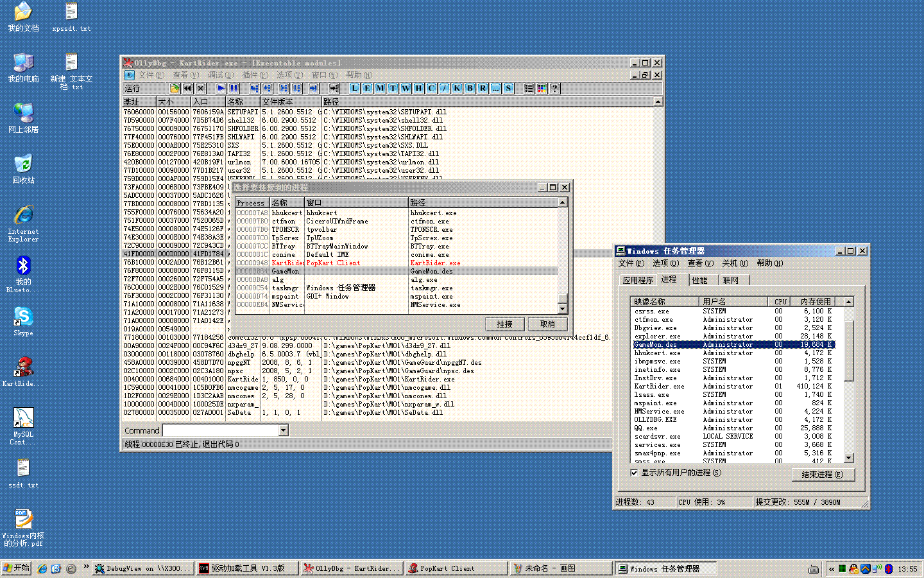
Task: Toggle 显示所有用户的进程 checkbox
Action: (x=634, y=473)
